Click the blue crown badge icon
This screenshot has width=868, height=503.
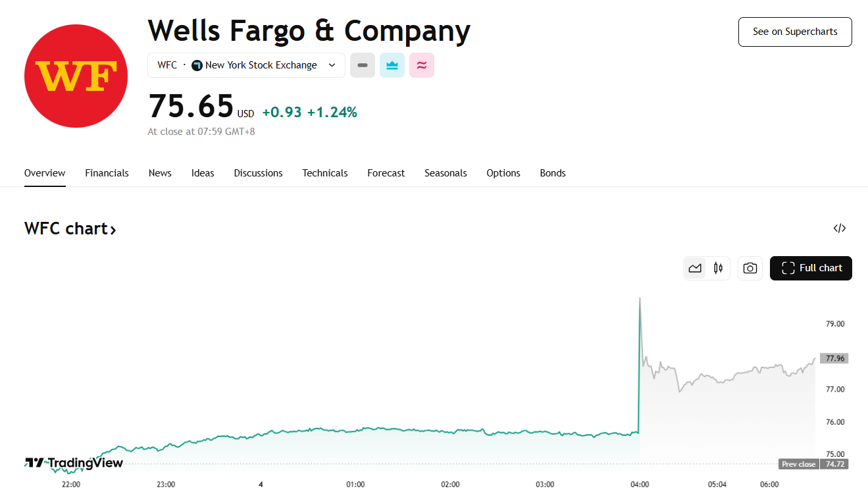coord(392,65)
